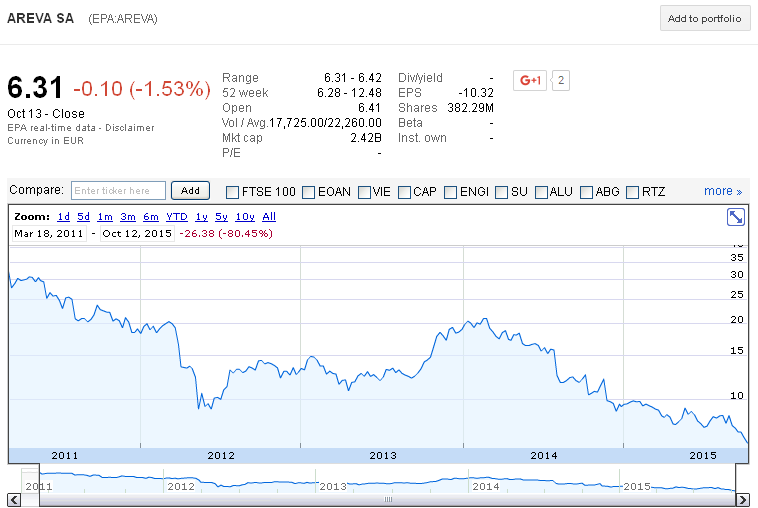Open the more » comparison link
The height and width of the screenshot is (508, 758).
tap(723, 191)
